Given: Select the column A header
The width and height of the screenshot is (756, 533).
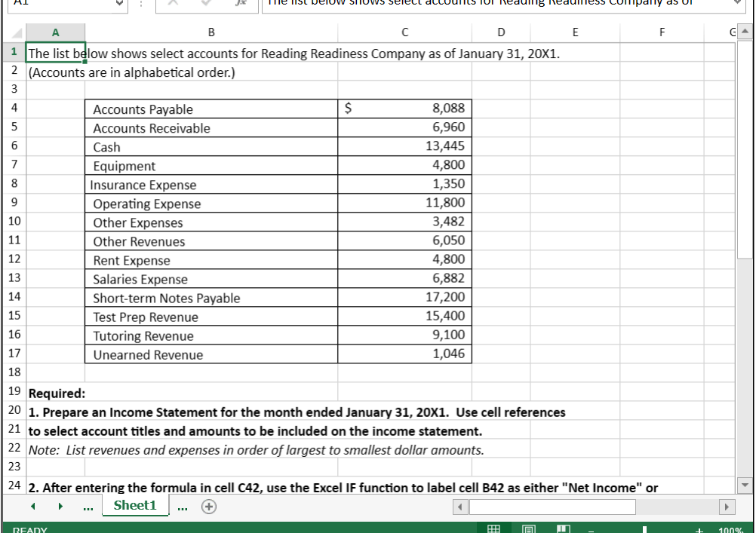Looking at the screenshot, I should point(56,32).
